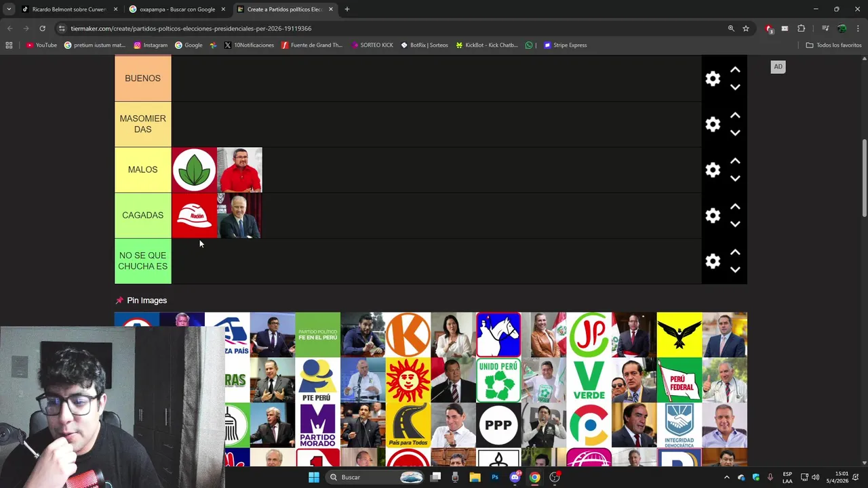Select the Perú Federal flag logo
Screen dimensions: 868x488
(x=679, y=380)
